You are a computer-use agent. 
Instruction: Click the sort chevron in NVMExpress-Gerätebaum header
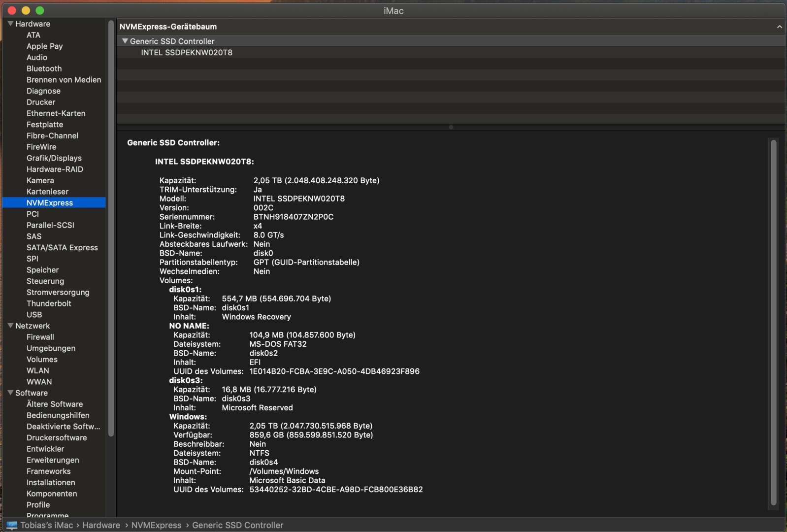779,27
